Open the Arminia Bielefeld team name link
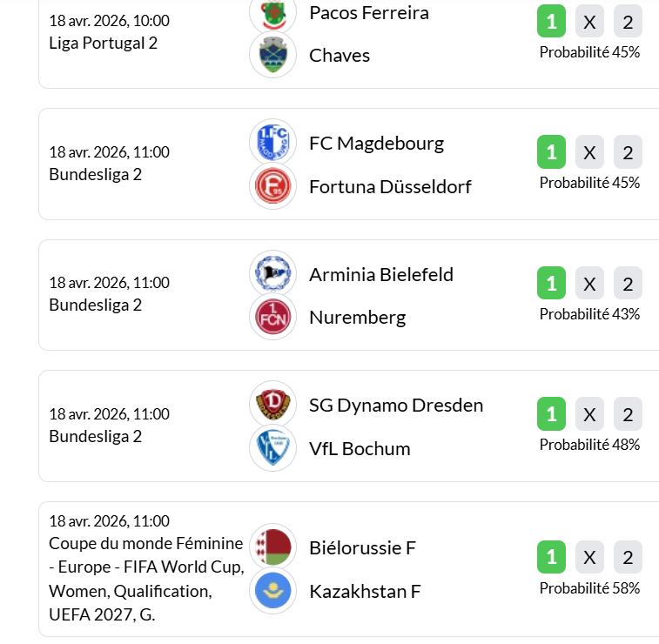 click(x=380, y=274)
